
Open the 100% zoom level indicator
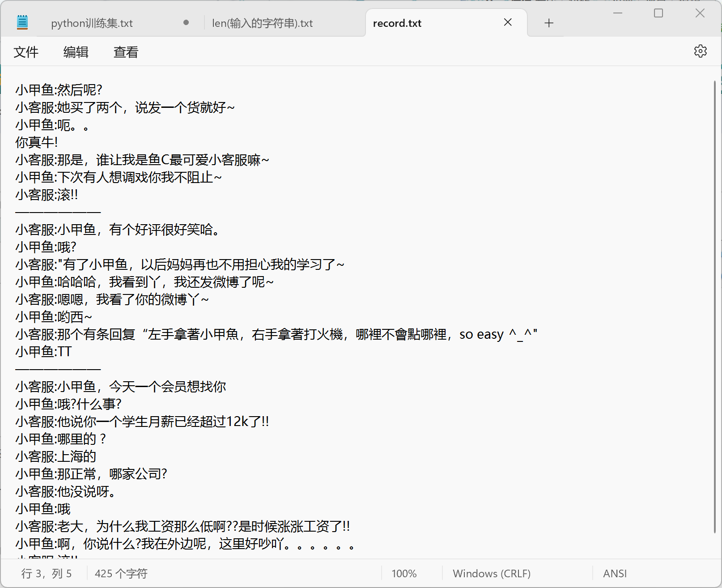[x=404, y=574]
